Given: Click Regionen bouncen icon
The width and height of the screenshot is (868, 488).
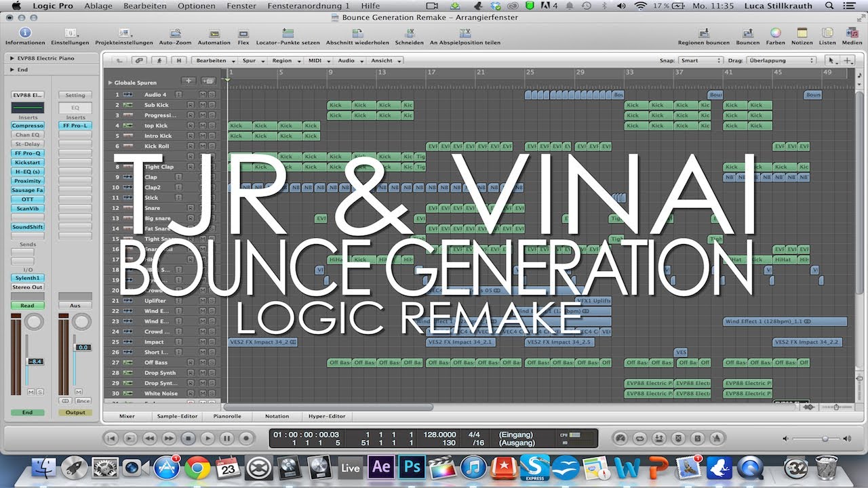Looking at the screenshot, I should pos(704,33).
